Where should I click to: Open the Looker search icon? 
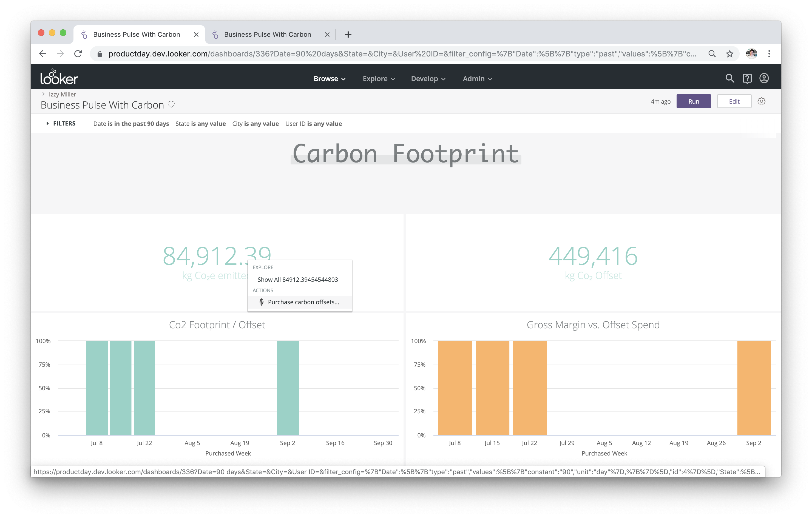tap(729, 79)
